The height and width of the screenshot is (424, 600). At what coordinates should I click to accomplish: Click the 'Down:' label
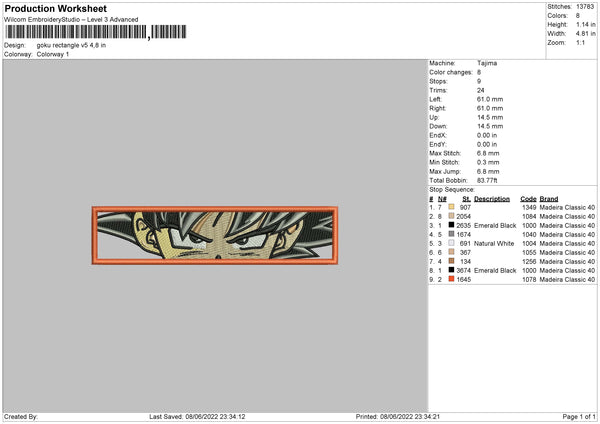pos(438,126)
